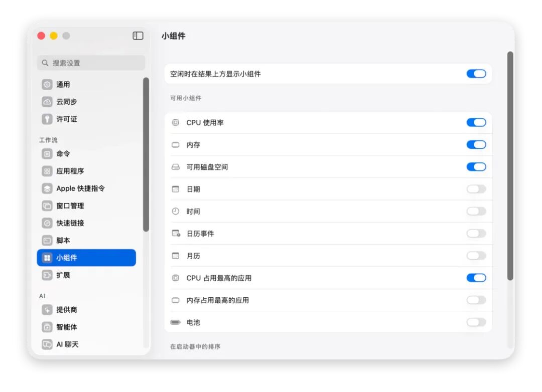Close the window with red button

tap(41, 36)
